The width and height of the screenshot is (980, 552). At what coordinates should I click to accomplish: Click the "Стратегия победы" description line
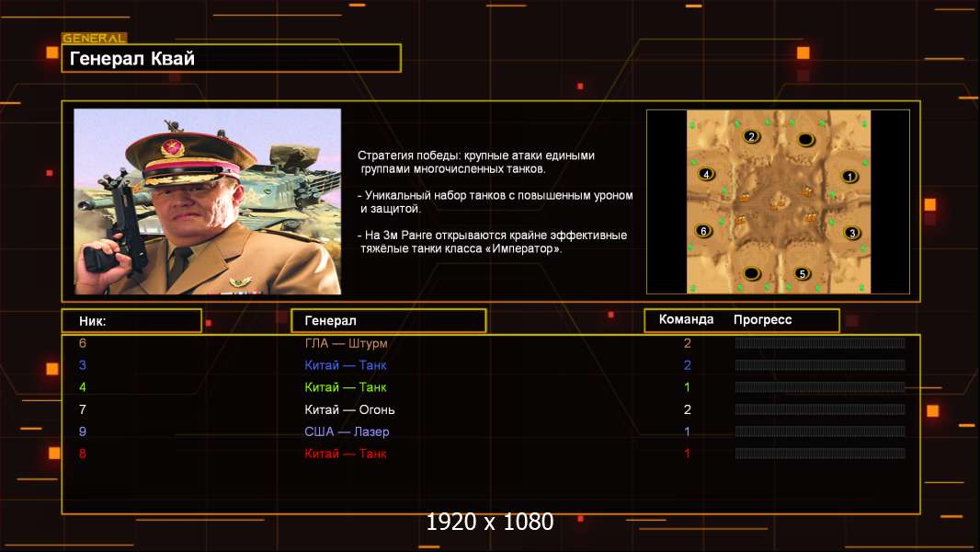[476, 162]
